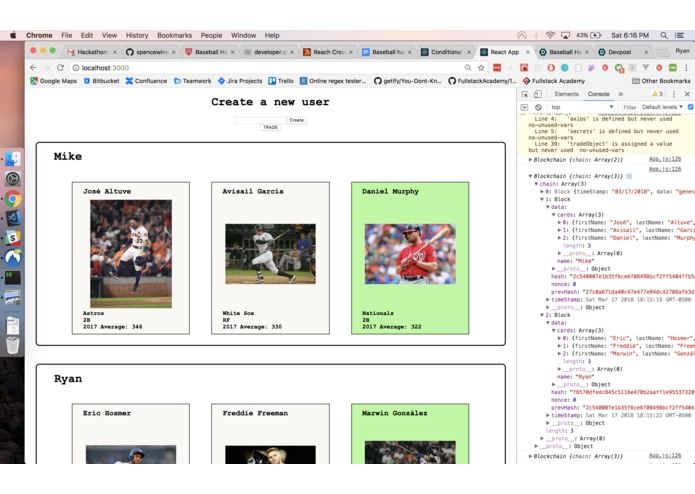Clear the console with the ban icon
Image resolution: width=695 pixels, height=494 pixels.
tap(538, 107)
